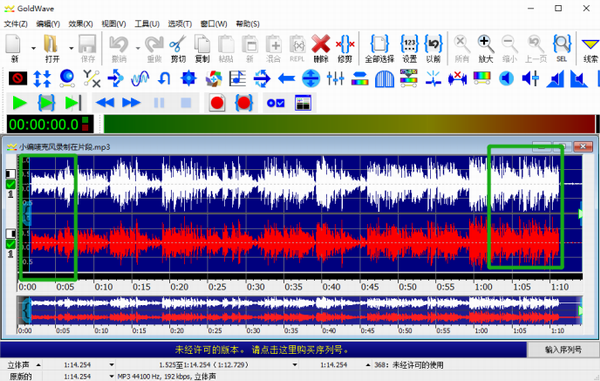
Task: Toggle the lower channel's small white box
Action: coord(11,233)
